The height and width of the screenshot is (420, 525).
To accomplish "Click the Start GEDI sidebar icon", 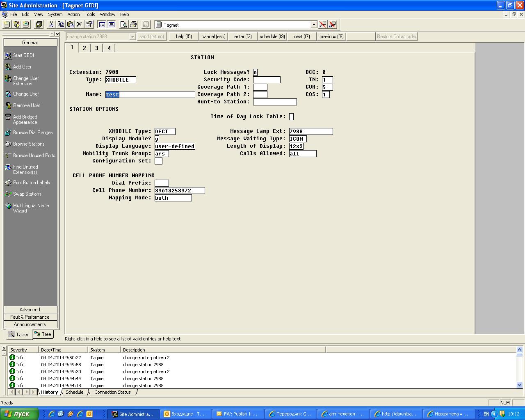I will point(8,55).
